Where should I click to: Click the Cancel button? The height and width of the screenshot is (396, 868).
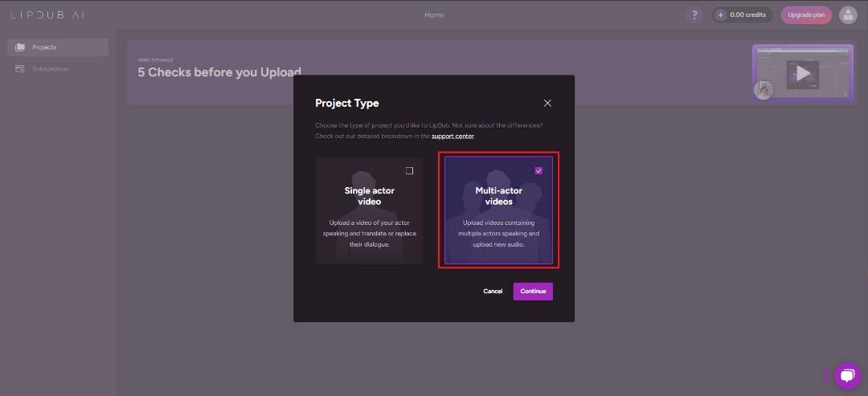pyautogui.click(x=493, y=292)
